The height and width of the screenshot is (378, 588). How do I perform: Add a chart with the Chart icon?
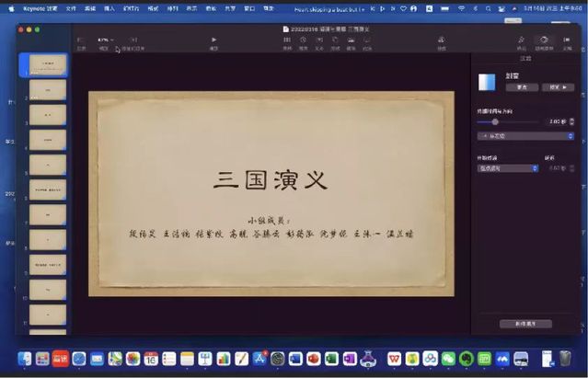pyautogui.click(x=303, y=41)
